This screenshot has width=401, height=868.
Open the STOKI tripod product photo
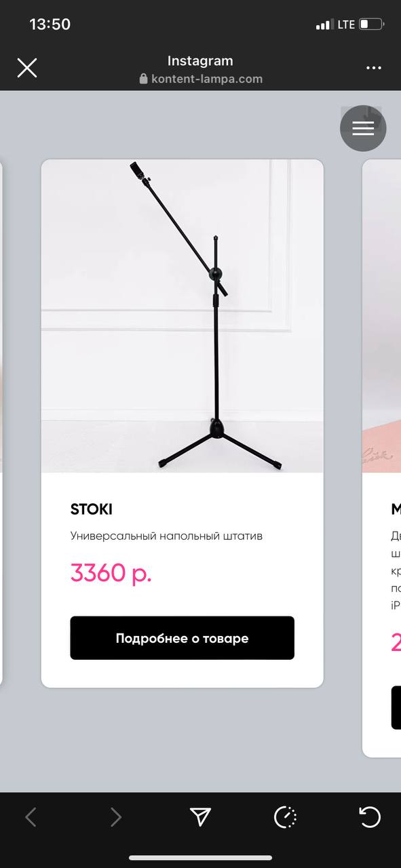(182, 316)
